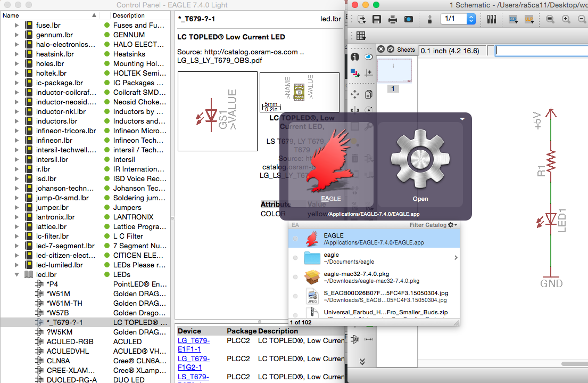Viewport: 588px width, 383px height.
Task: Click the PLCC2 package preview box
Action: tap(299, 92)
